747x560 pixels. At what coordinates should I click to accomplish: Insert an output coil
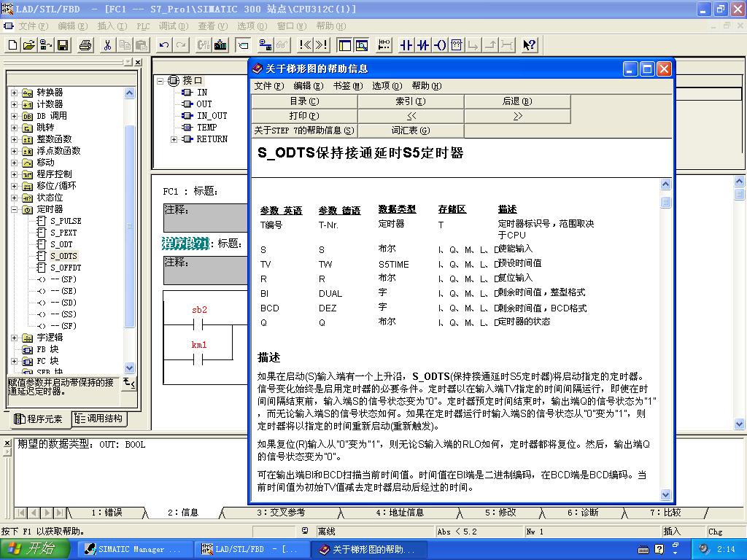(440, 45)
